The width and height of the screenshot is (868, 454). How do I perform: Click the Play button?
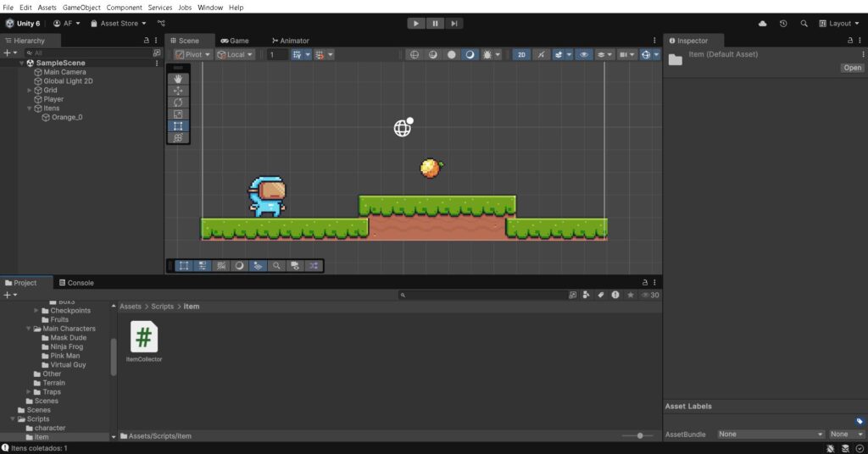pyautogui.click(x=415, y=23)
